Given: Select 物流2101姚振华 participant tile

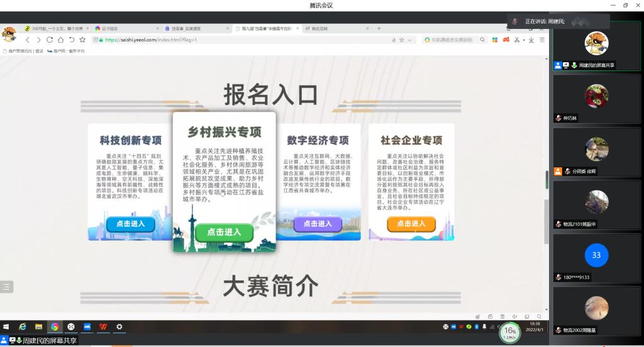Looking at the screenshot, I should pos(596,205).
